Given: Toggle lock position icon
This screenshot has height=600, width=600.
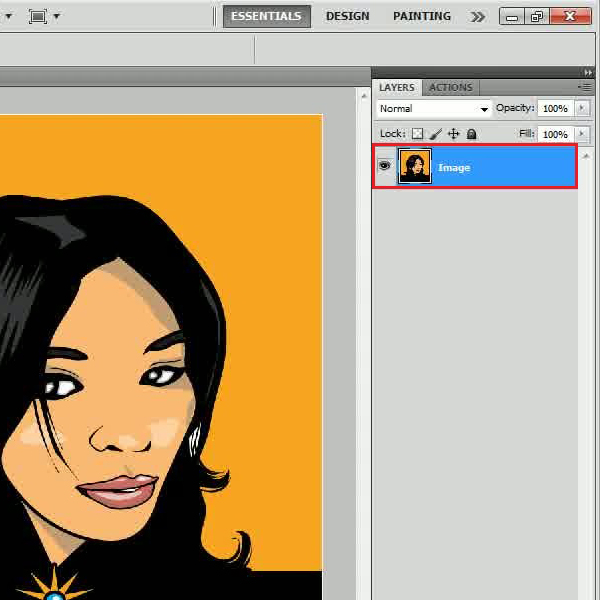Looking at the screenshot, I should pyautogui.click(x=453, y=134).
